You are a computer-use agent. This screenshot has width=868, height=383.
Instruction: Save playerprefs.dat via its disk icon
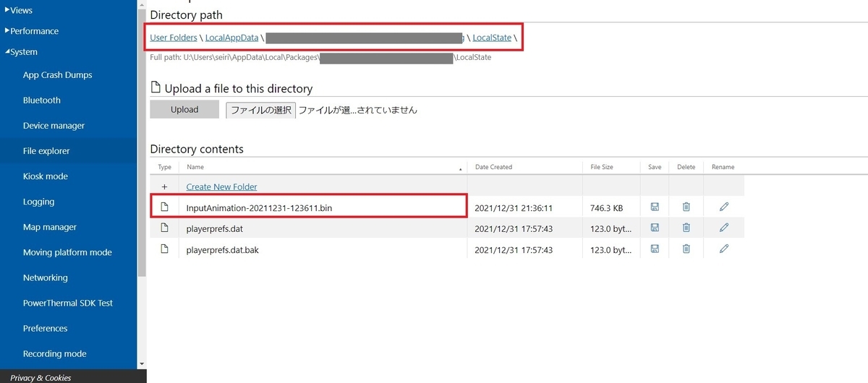(x=655, y=228)
